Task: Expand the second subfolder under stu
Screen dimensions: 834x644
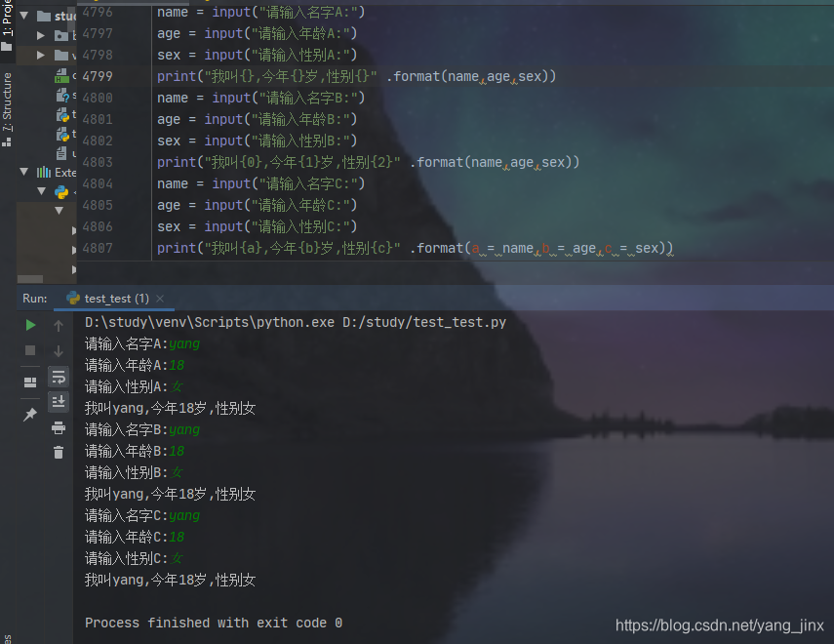Action: (x=41, y=55)
